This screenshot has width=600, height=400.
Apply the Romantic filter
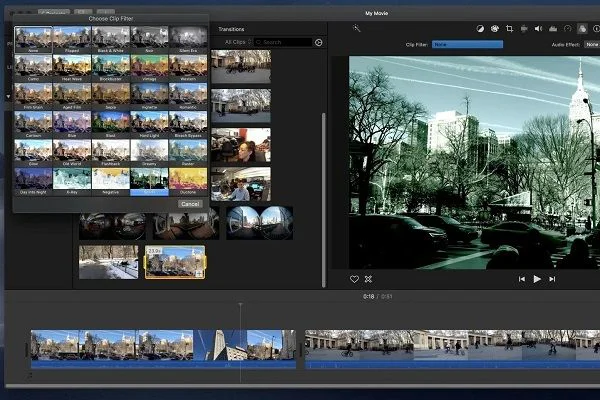coord(188,96)
